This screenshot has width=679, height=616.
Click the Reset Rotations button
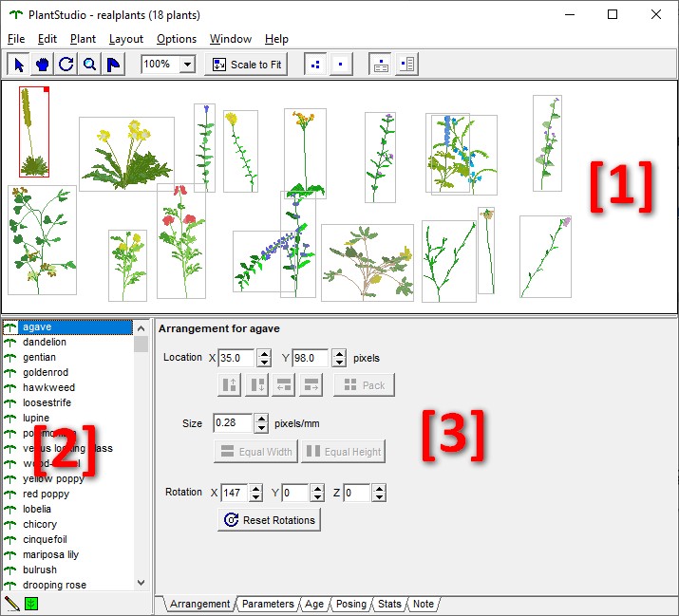click(x=269, y=520)
